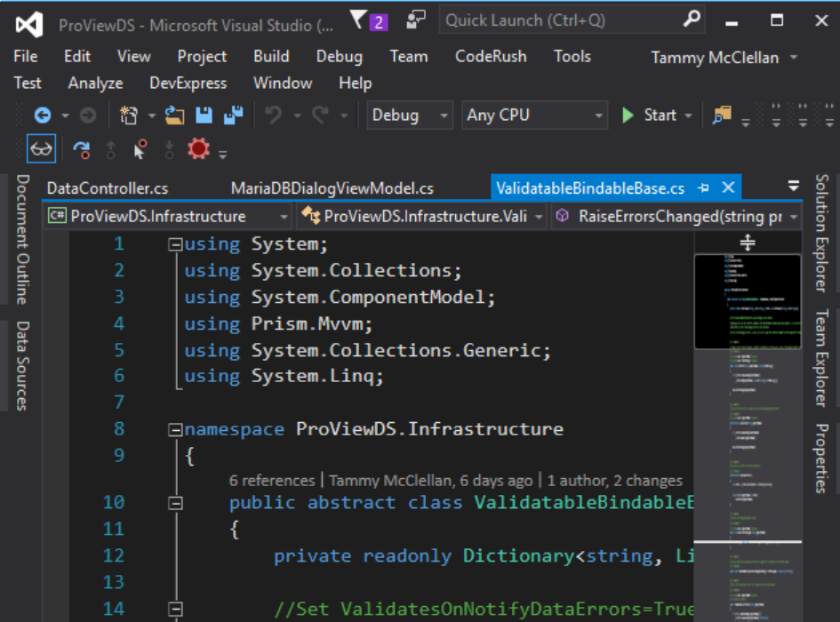Open the Tools menu
Screen dimensions: 840x622
(572, 56)
